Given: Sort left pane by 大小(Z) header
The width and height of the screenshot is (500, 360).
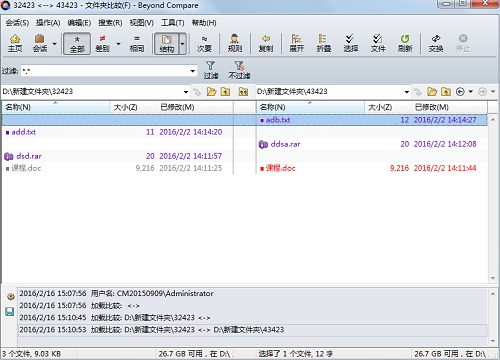Looking at the screenshot, I should pos(133,107).
